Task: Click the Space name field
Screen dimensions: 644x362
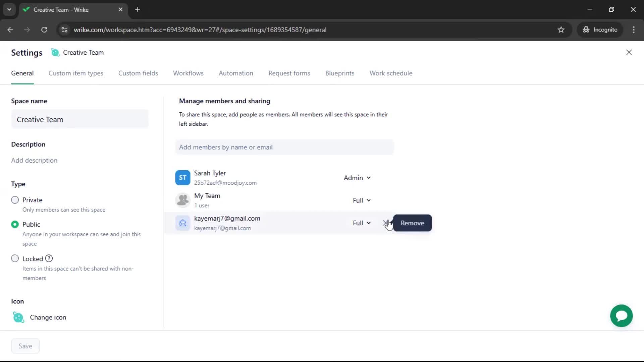Action: [80, 119]
